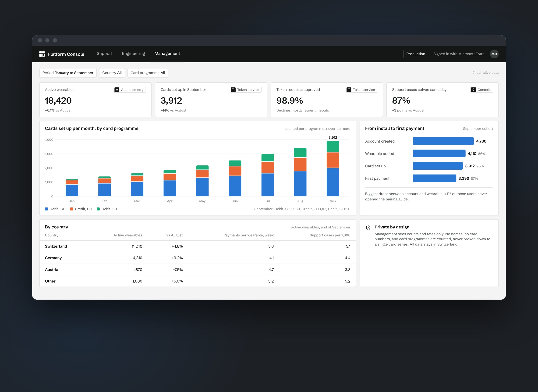Click the January stacked bar
The width and height of the screenshot is (538, 392).
pyautogui.click(x=72, y=187)
